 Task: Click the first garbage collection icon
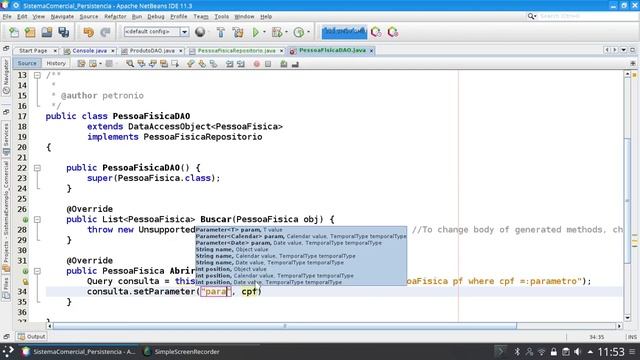[x=376, y=32]
